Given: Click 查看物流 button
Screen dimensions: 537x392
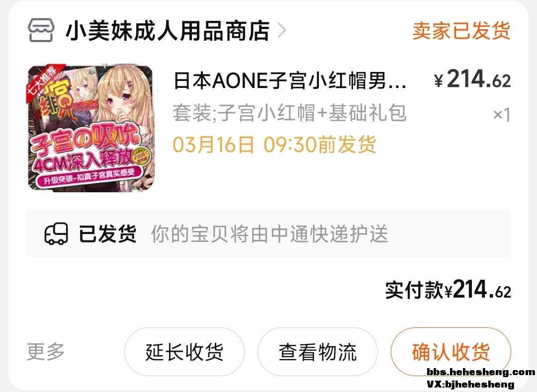Looking at the screenshot, I should (317, 352).
